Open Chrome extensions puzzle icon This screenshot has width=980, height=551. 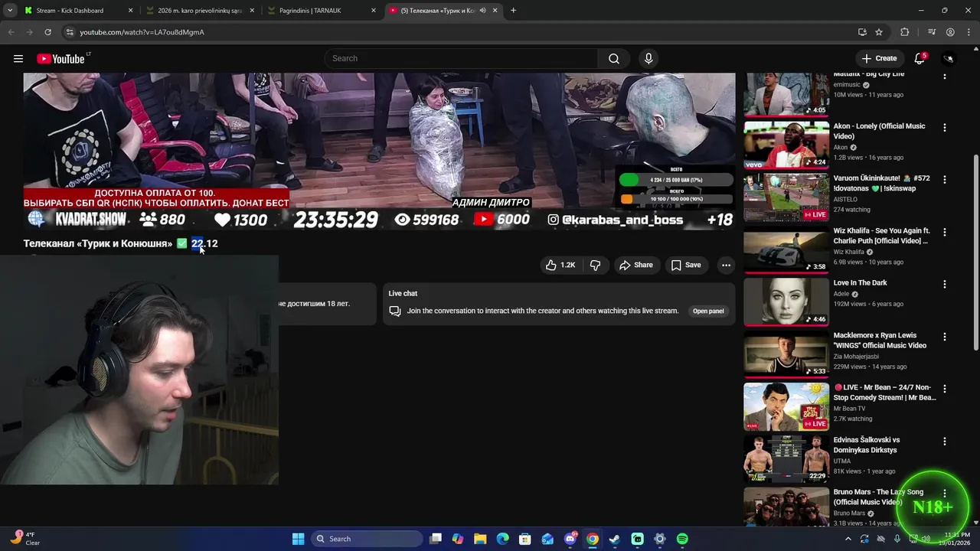(x=905, y=32)
